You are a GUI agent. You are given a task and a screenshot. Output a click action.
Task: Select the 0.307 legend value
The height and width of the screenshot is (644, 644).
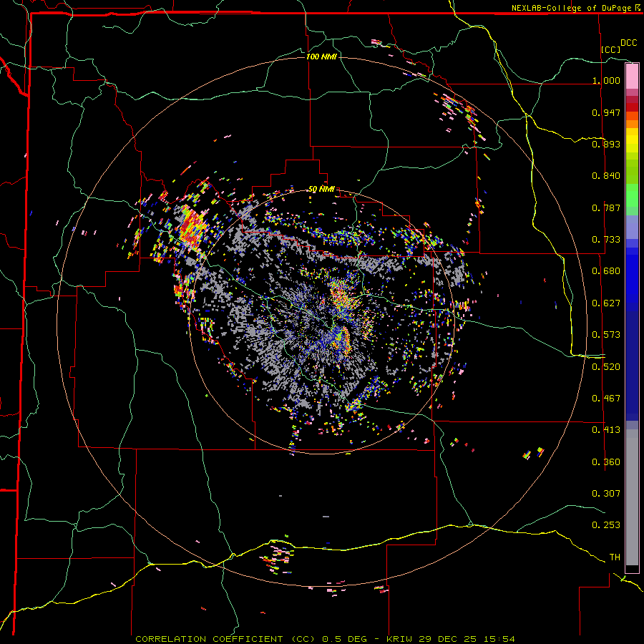pyautogui.click(x=606, y=493)
